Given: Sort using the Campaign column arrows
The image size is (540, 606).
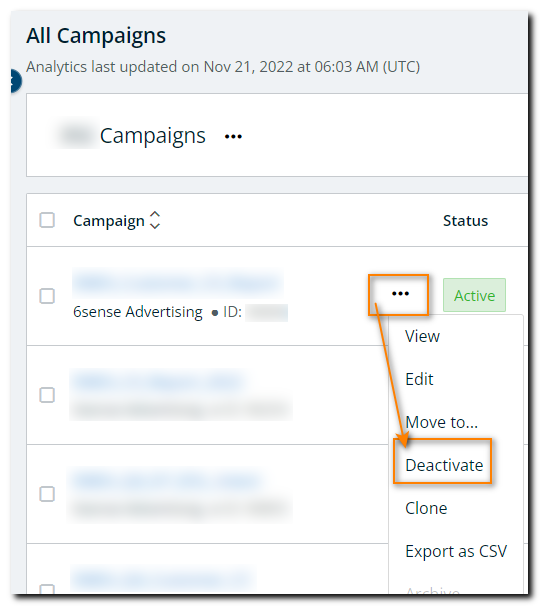Looking at the screenshot, I should click(155, 220).
